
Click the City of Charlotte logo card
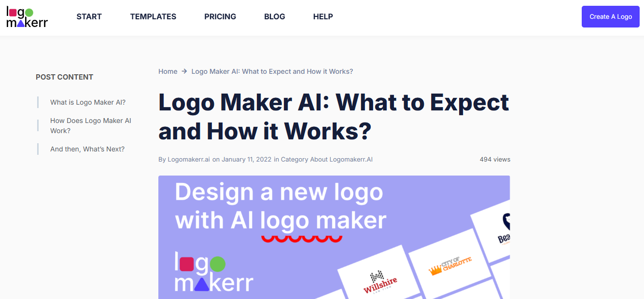pyautogui.click(x=450, y=264)
